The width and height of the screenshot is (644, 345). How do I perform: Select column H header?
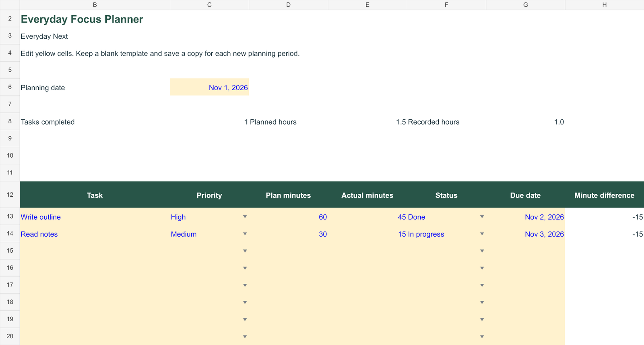[x=605, y=5]
